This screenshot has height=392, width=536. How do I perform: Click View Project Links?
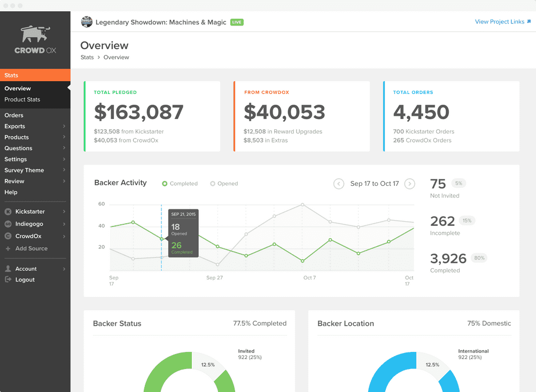pos(500,21)
